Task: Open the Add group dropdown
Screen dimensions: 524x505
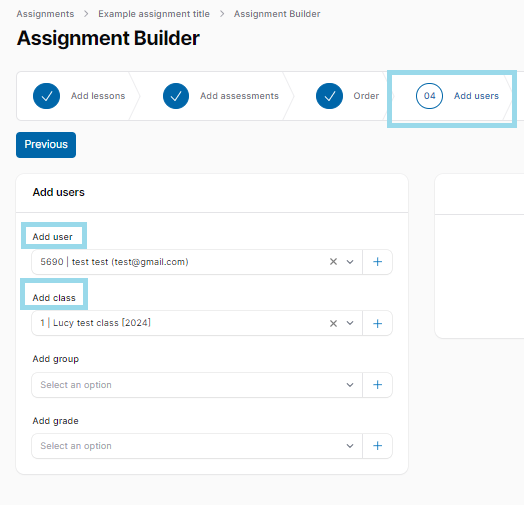Action: (x=197, y=385)
